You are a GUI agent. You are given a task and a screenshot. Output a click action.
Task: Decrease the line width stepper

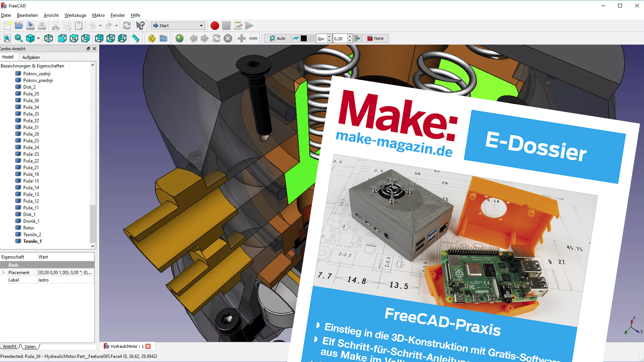tap(329, 41)
